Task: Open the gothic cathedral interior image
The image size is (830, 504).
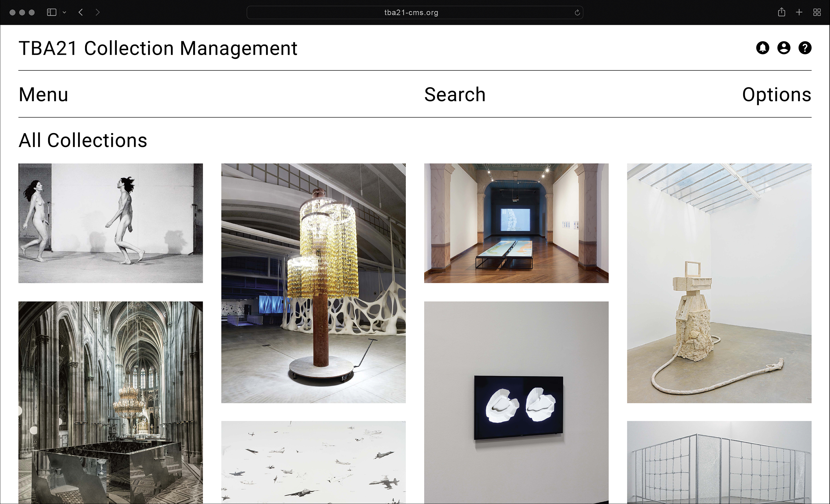Action: pos(110,402)
